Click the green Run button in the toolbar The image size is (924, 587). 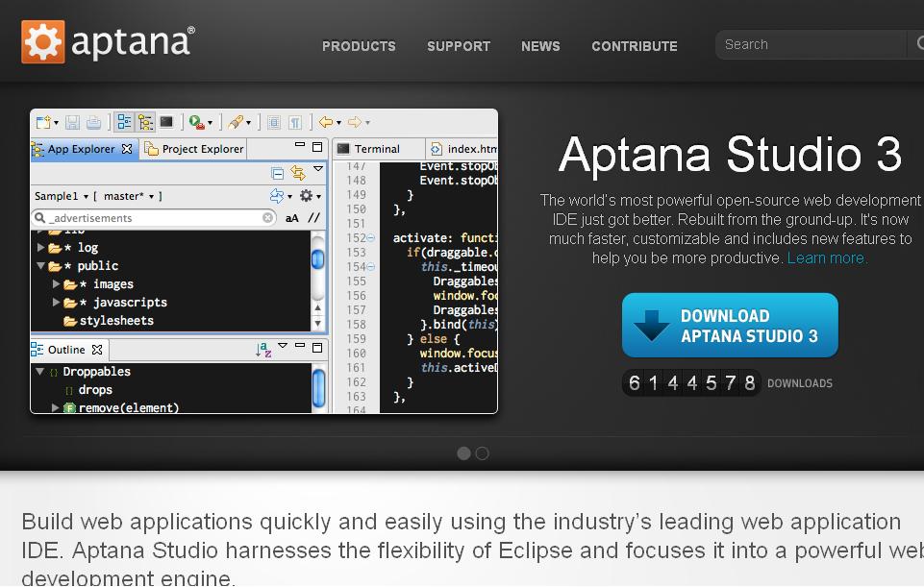193,121
